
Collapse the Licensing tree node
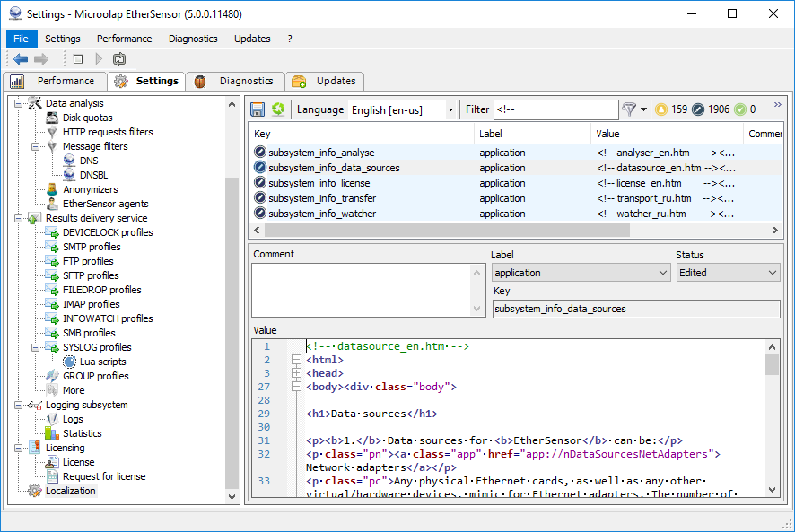18,449
